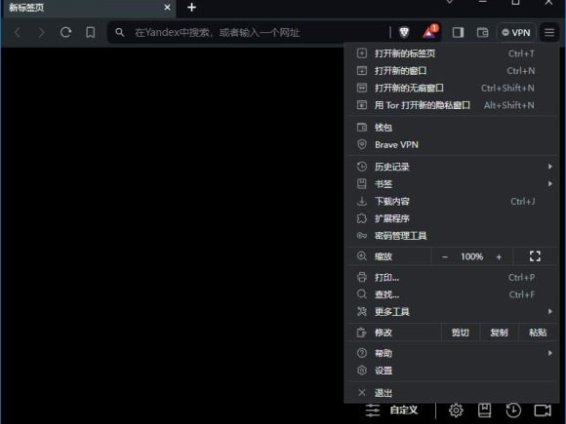Open 密码管理工具 menu entry

pos(451,236)
